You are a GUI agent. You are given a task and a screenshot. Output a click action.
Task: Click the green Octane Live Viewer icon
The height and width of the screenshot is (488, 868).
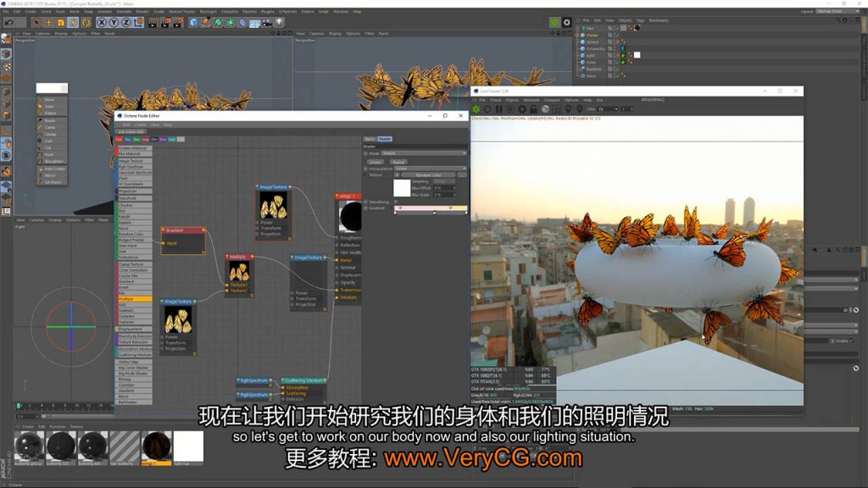tap(554, 23)
